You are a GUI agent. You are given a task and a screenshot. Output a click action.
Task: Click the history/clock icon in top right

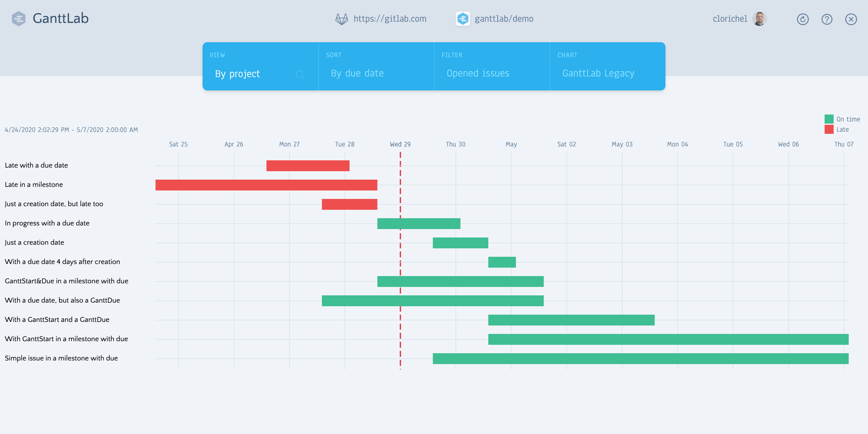point(803,19)
